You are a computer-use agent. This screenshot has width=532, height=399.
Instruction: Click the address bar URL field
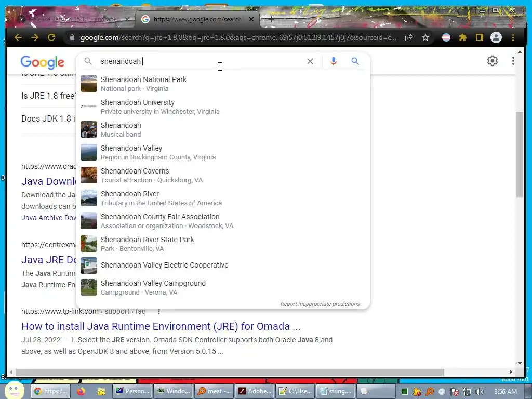[238, 37]
